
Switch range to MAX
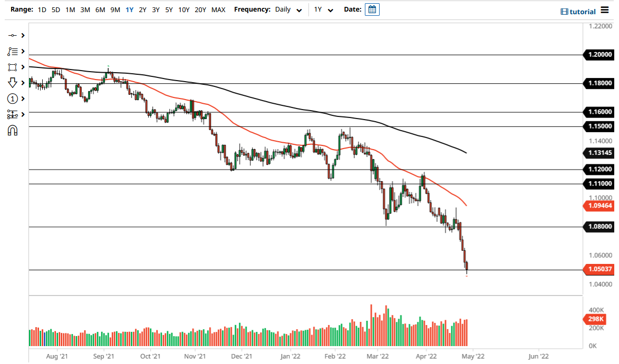coord(218,9)
